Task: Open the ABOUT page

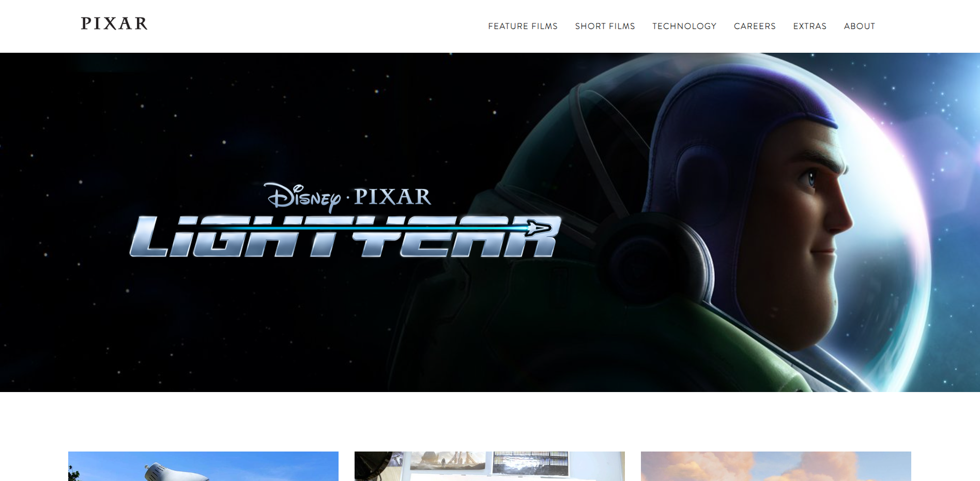Action: (859, 26)
